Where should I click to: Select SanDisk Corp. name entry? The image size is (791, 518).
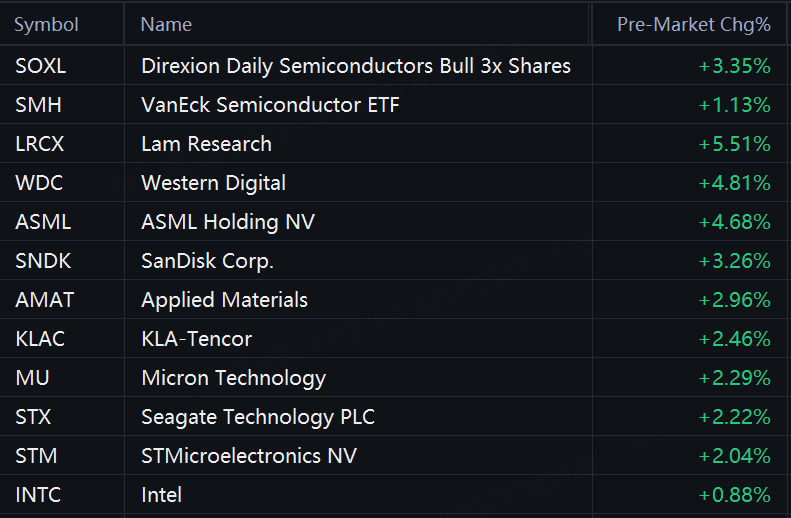coord(207,261)
